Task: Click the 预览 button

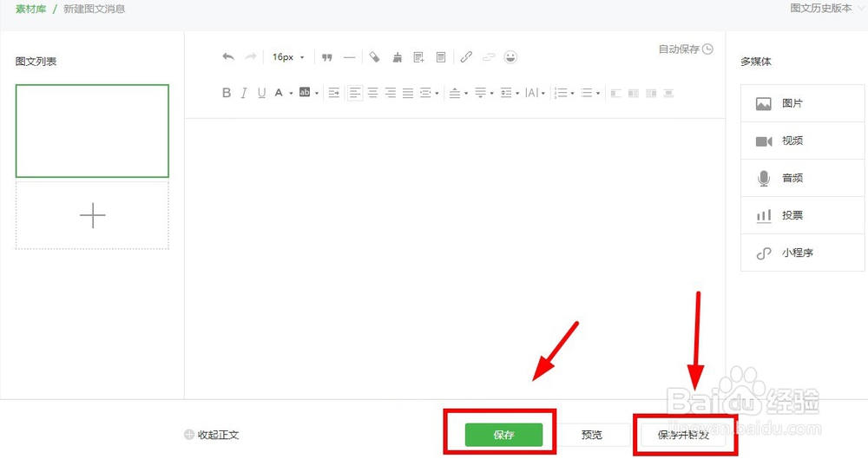Action: click(x=592, y=435)
